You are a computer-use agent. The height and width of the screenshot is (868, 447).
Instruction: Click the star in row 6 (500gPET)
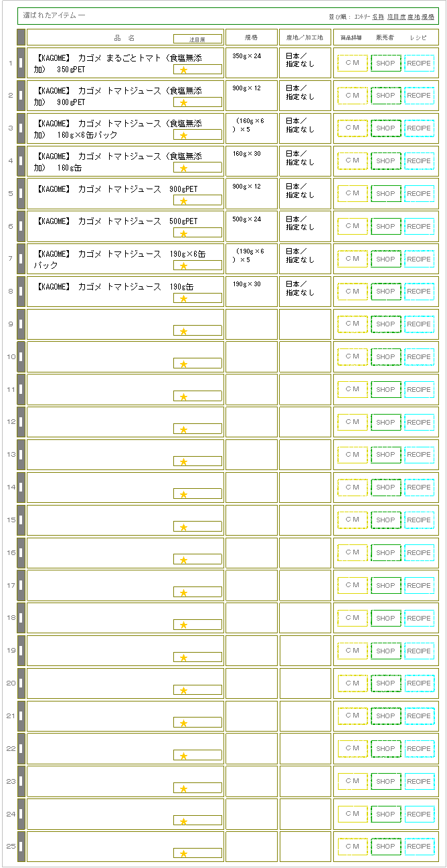[183, 233]
